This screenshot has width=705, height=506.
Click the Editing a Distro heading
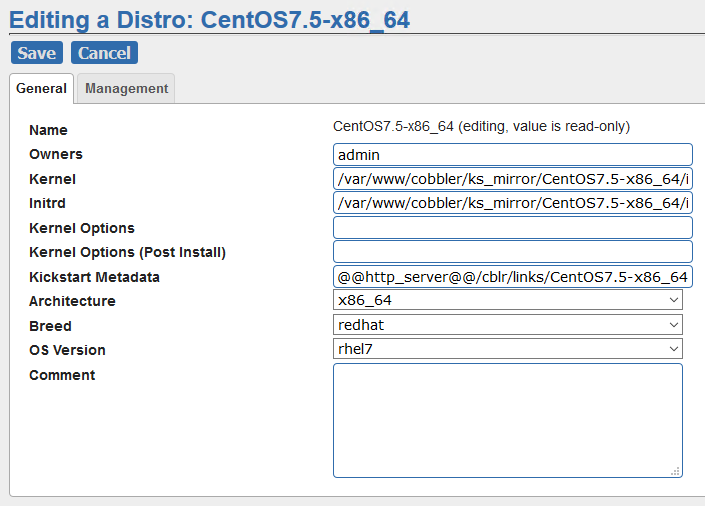(210, 20)
